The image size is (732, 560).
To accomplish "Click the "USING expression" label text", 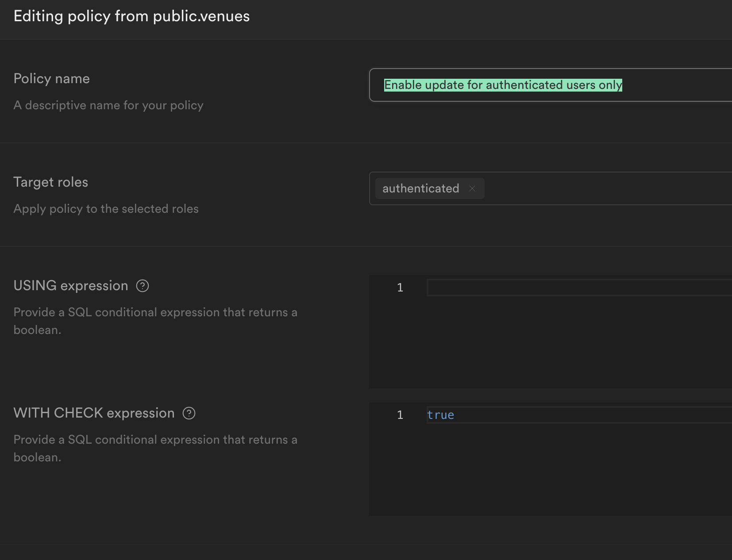I will [x=71, y=286].
